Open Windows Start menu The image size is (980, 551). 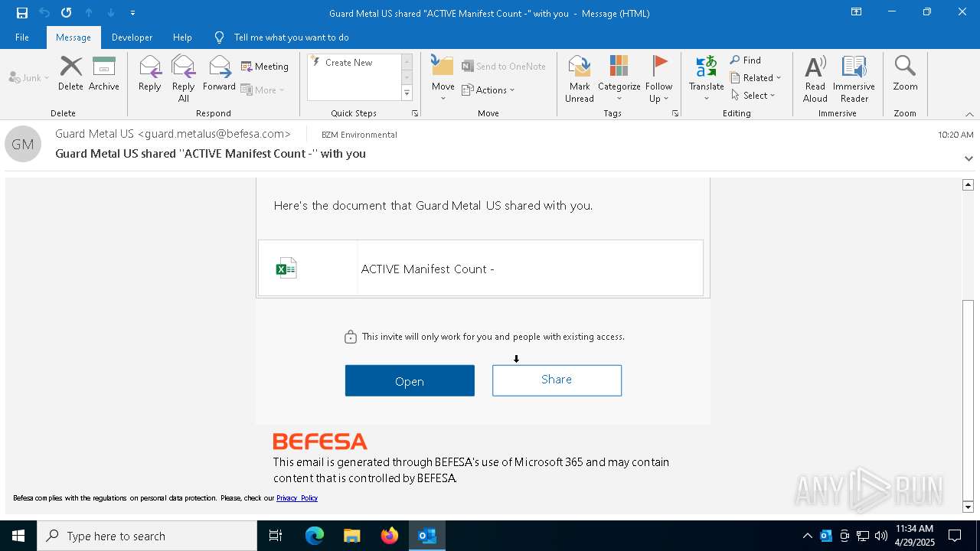click(x=18, y=536)
